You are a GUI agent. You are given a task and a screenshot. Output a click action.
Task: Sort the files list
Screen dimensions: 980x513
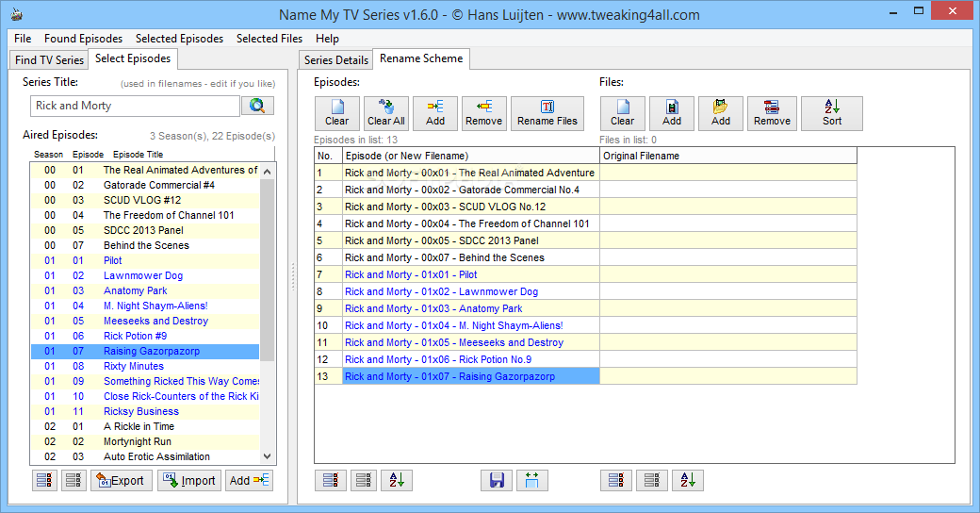coord(832,113)
